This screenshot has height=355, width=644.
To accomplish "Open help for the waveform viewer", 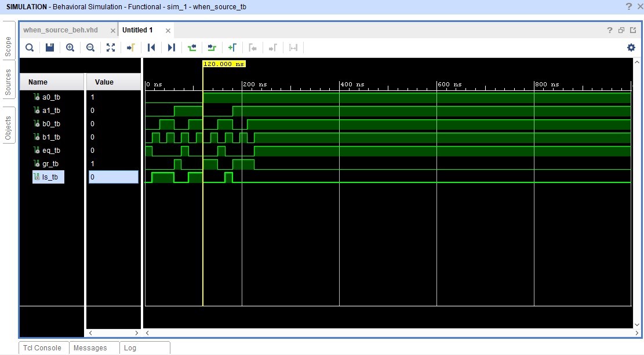I will tap(609, 30).
